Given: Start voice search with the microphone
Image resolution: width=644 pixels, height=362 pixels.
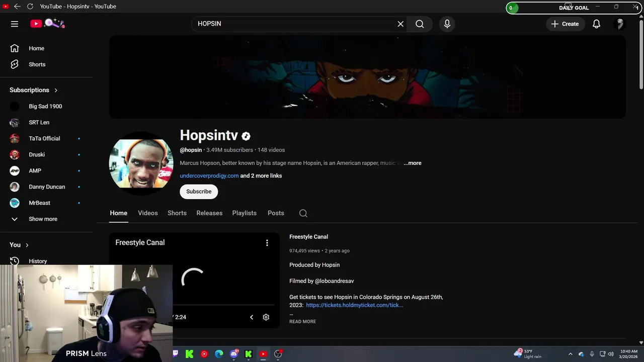Looking at the screenshot, I should tap(447, 24).
